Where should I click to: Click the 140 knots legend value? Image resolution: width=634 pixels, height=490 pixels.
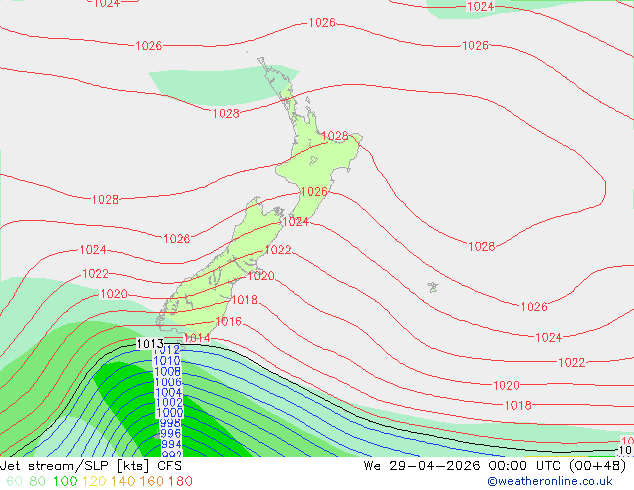pos(123,481)
